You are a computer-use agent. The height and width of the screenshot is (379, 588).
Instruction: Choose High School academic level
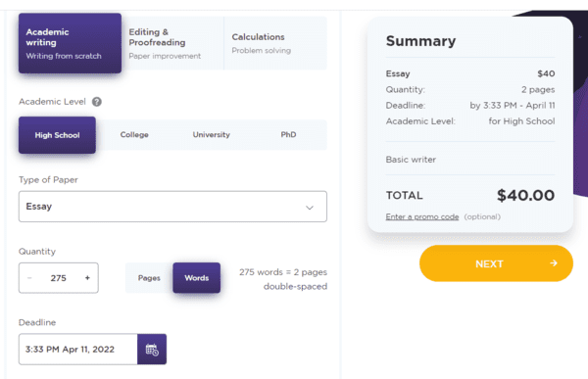coord(58,135)
